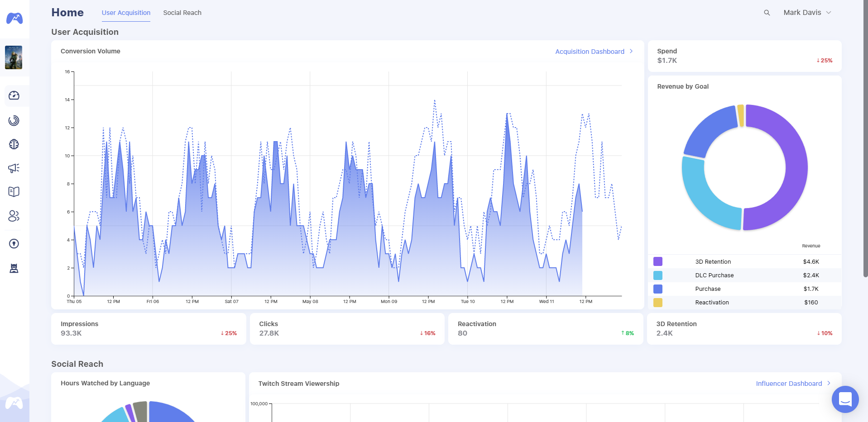This screenshot has height=422, width=868.
Task: Click the 16% decrease indicator
Action: 427,333
